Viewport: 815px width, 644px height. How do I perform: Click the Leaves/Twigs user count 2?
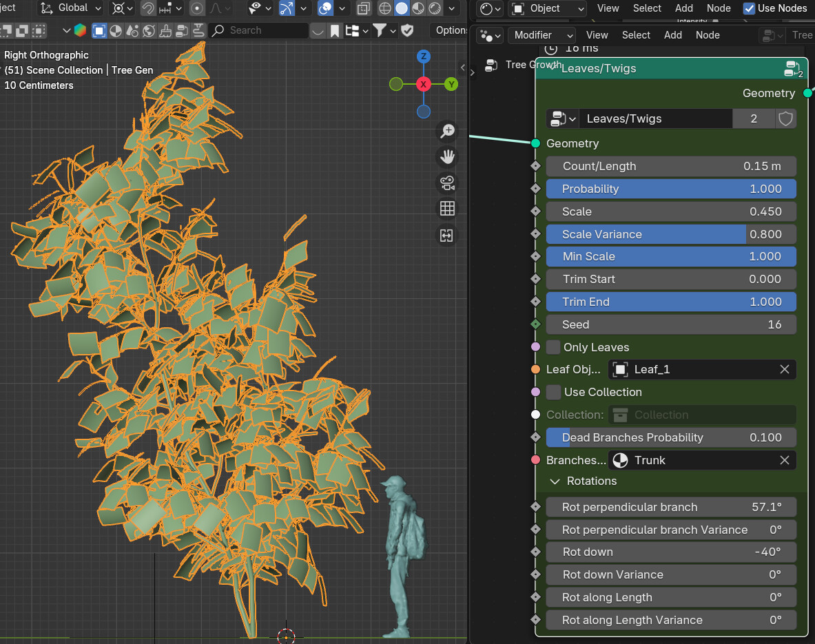[x=753, y=118]
